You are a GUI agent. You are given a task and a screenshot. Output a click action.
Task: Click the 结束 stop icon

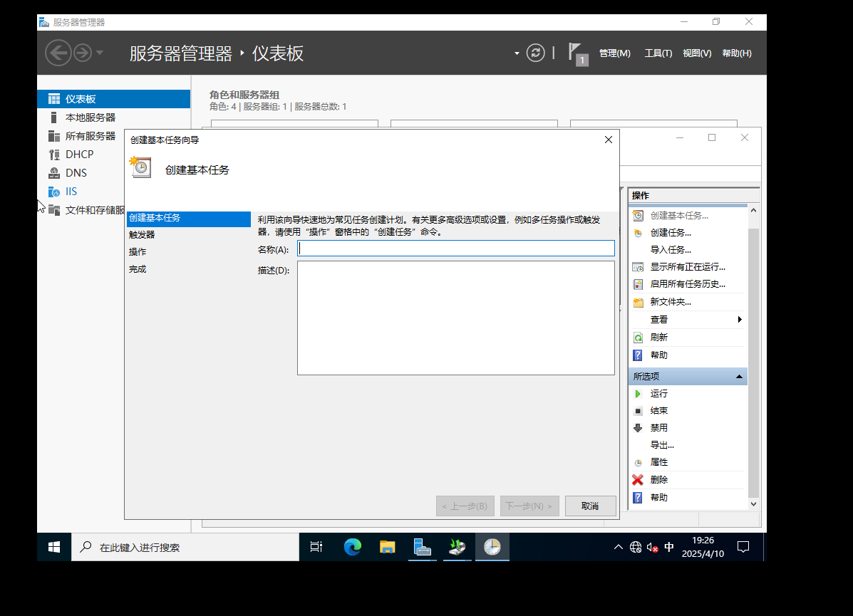click(x=638, y=411)
